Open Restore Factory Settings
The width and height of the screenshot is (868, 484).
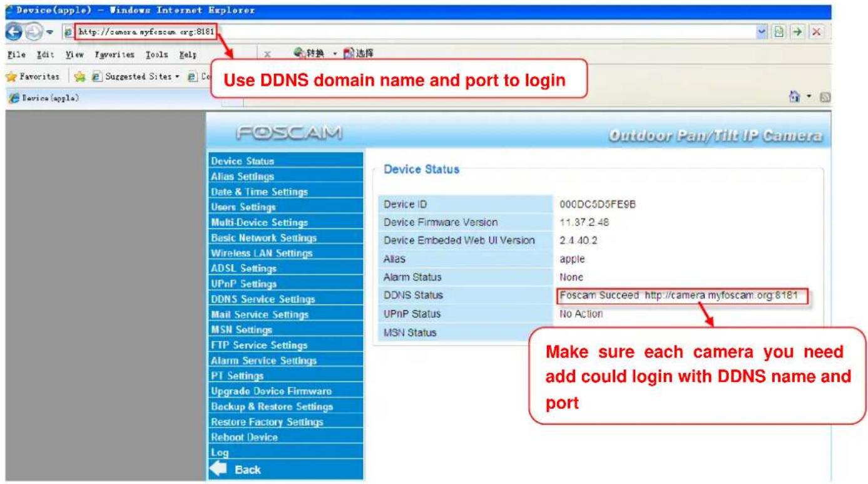[285, 422]
